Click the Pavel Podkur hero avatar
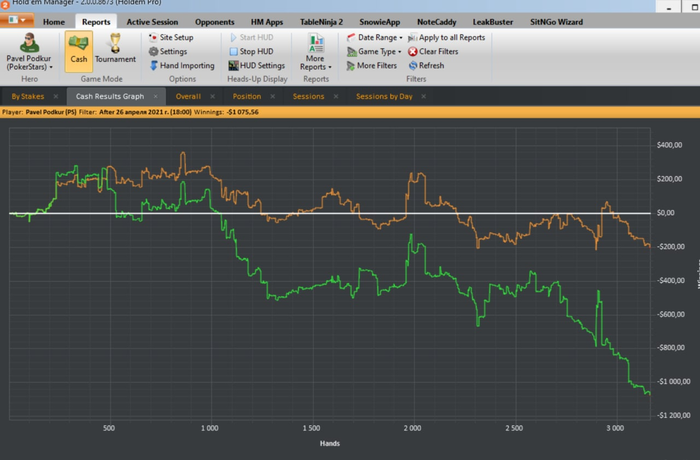Image resolution: width=700 pixels, height=460 pixels. pyautogui.click(x=30, y=41)
